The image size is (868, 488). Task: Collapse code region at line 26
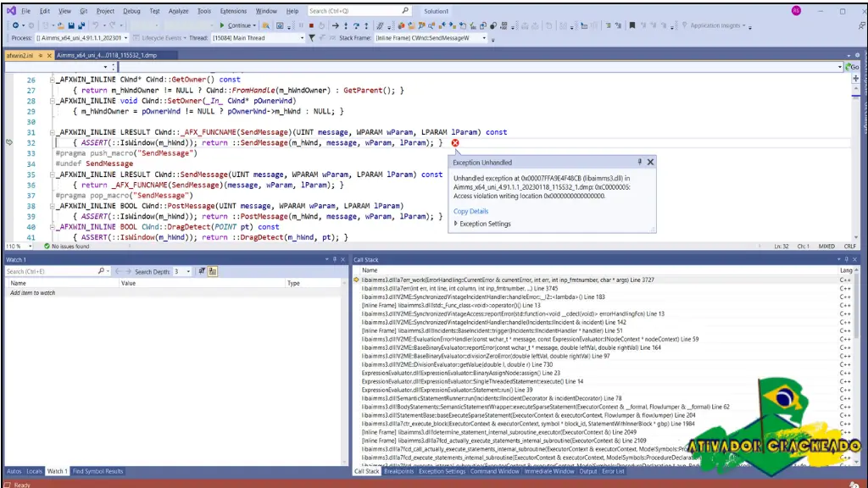[x=52, y=80]
